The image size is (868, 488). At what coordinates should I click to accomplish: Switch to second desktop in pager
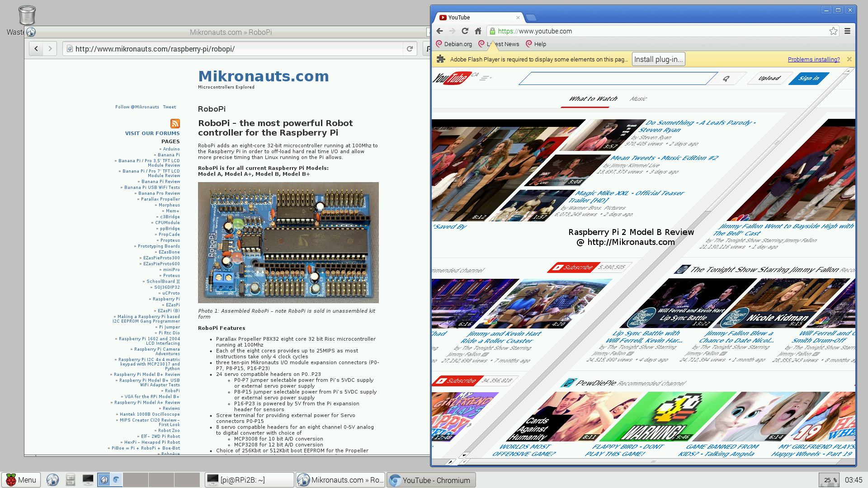pos(135,480)
